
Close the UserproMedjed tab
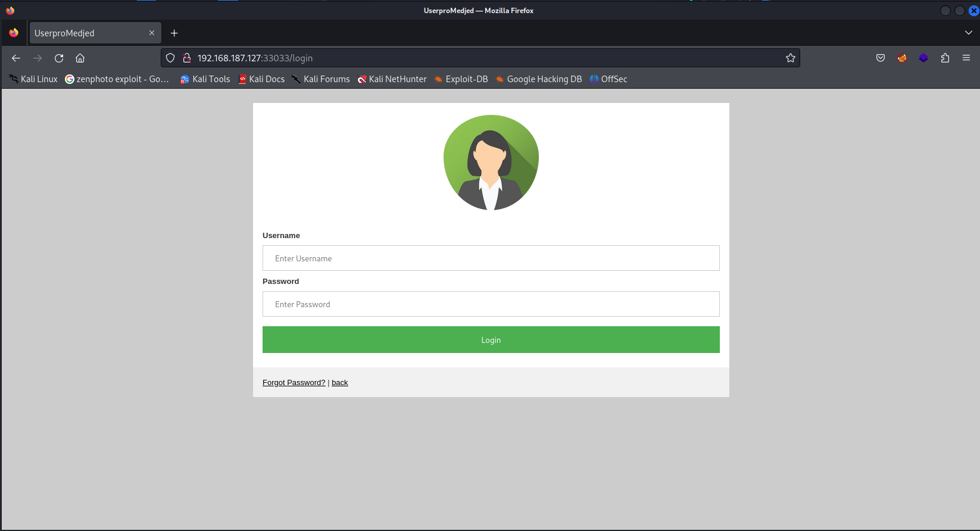point(152,33)
